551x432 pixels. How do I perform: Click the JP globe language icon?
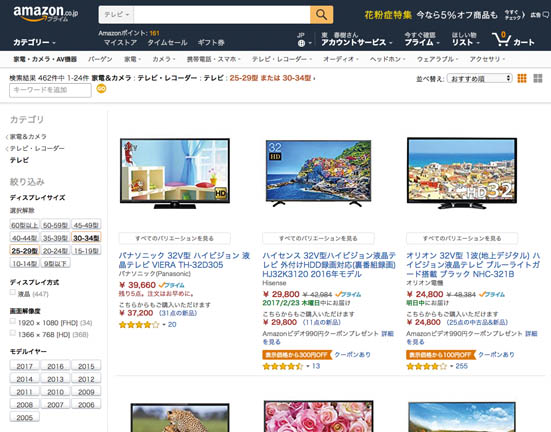click(301, 43)
